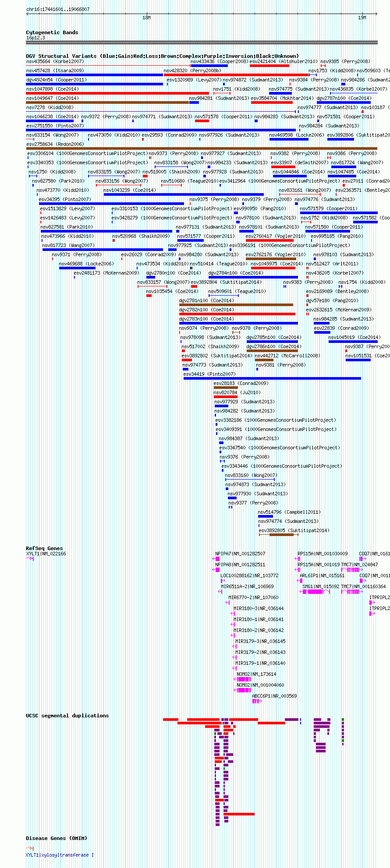Click the nsv442712 (McCarroll2008) label
The width and height of the screenshot is (390, 868).
point(287,356)
